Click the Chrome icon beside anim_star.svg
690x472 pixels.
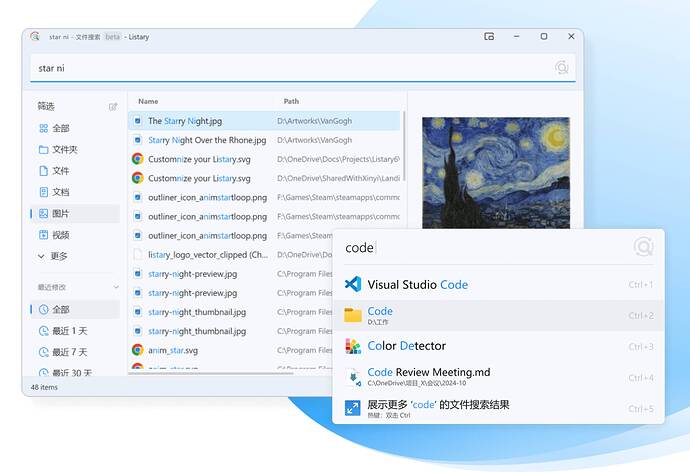point(138,350)
